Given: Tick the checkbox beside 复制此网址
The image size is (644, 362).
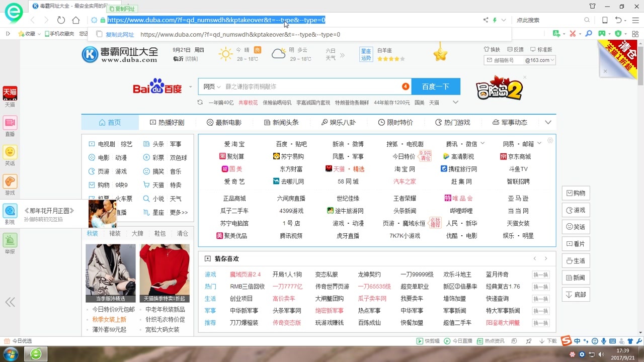Looking at the screenshot, I should tap(99, 35).
